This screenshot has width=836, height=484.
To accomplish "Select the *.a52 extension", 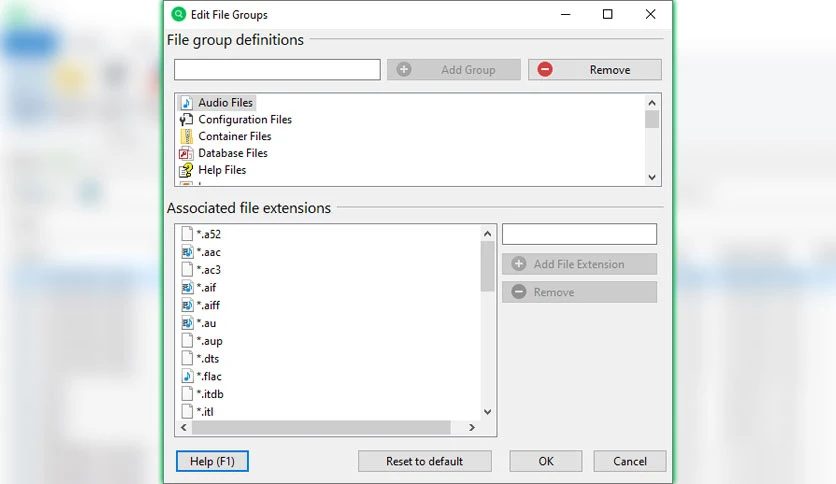I will tap(208, 234).
